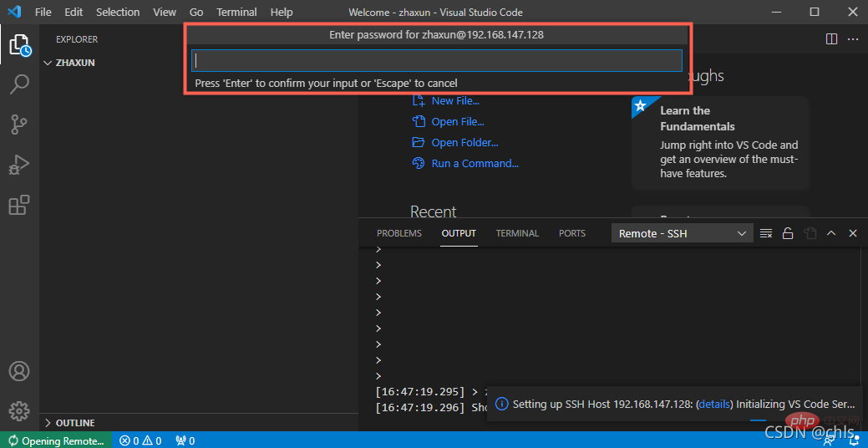The height and width of the screenshot is (448, 868).
Task: Collapse the ZHAXUN folder section
Action: (x=74, y=63)
